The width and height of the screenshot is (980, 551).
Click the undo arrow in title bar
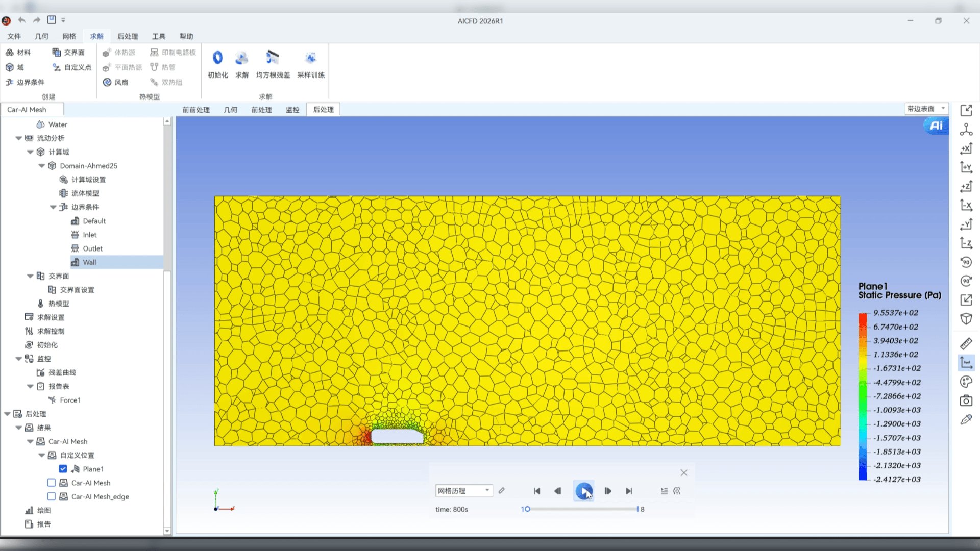point(22,20)
